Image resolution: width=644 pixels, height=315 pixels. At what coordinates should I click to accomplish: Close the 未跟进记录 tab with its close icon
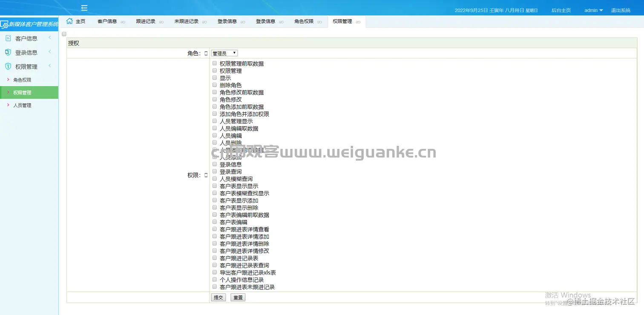tap(204, 22)
